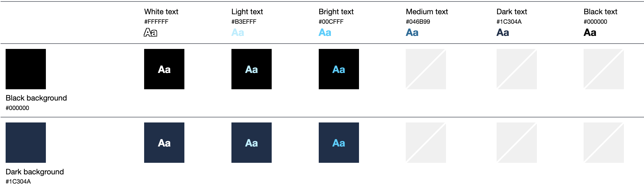Choose bright text on black background swatch

[339, 69]
